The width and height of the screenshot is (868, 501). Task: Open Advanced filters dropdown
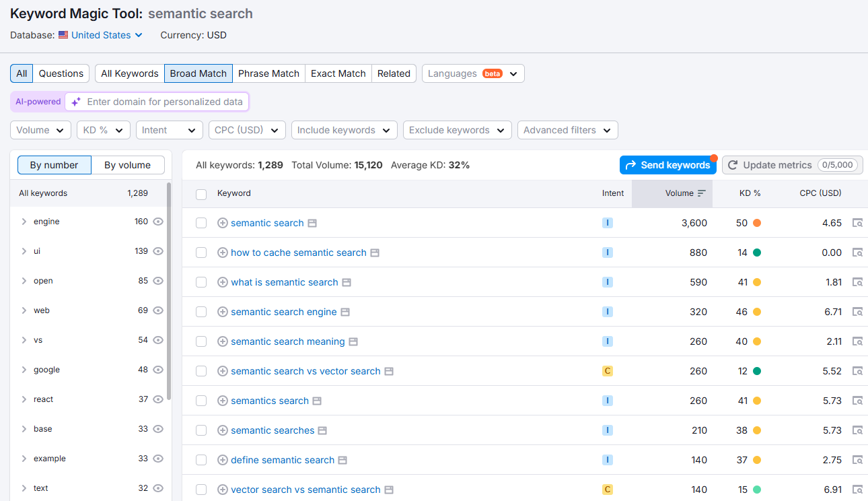pos(568,130)
